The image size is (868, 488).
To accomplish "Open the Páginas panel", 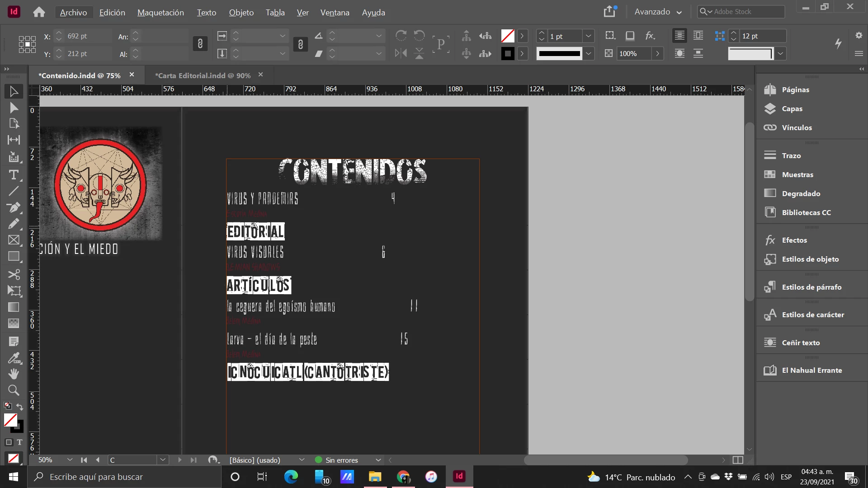I will (795, 89).
